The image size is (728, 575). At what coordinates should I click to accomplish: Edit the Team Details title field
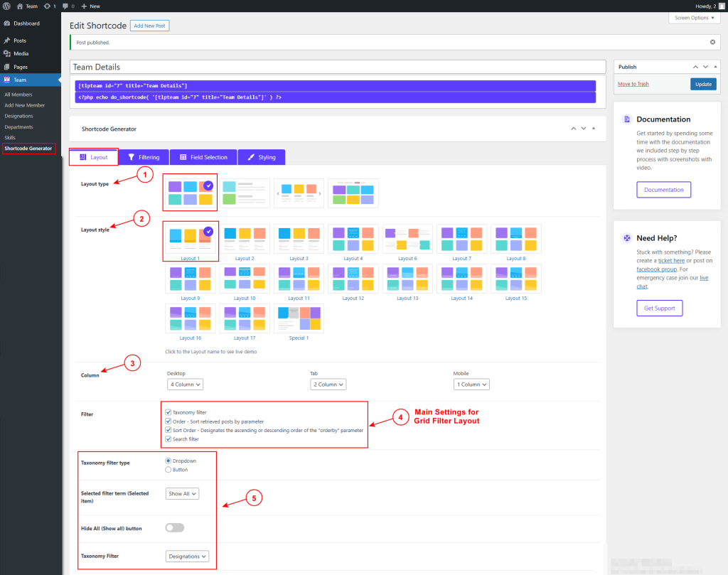(338, 67)
